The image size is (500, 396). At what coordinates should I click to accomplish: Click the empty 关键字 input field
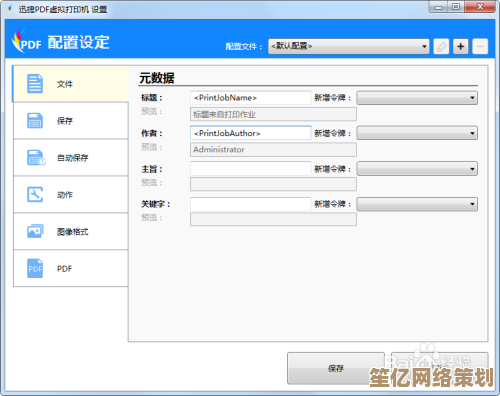coord(251,204)
